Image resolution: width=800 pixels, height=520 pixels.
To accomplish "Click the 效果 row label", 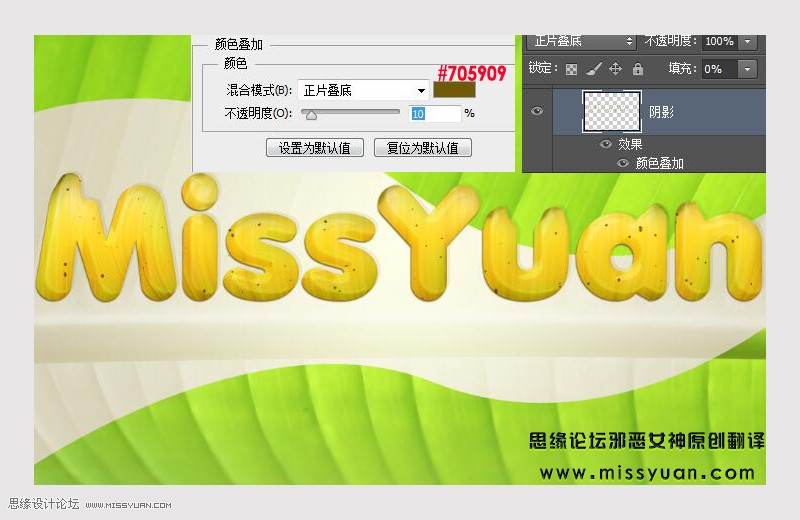I will tap(630, 144).
